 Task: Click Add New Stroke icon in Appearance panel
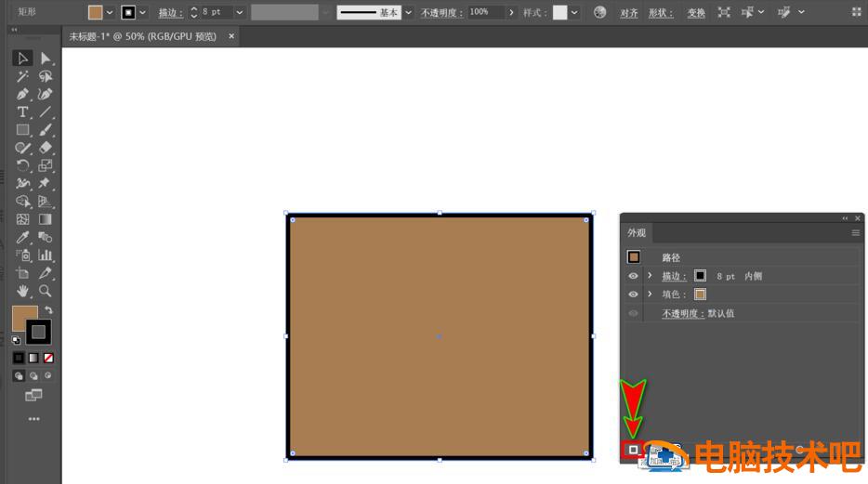click(633, 450)
